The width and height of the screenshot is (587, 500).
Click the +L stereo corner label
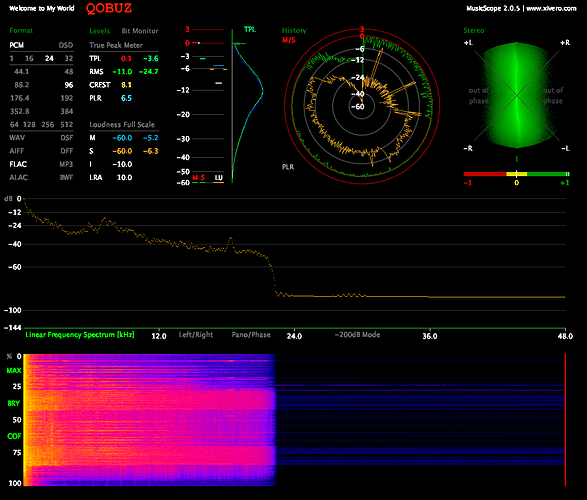[468, 43]
